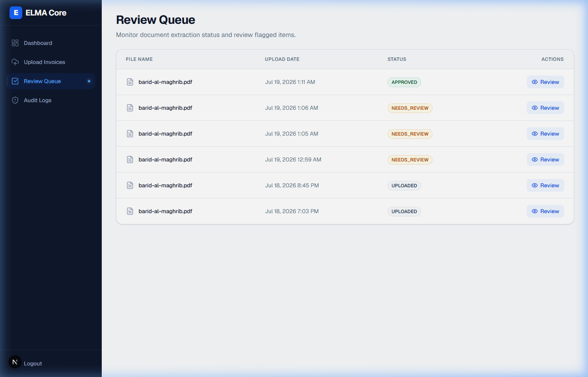Viewport: 588px width, 377px height.
Task: Click the Review Queue checkbox icon in sidebar
Action: [x=15, y=81]
